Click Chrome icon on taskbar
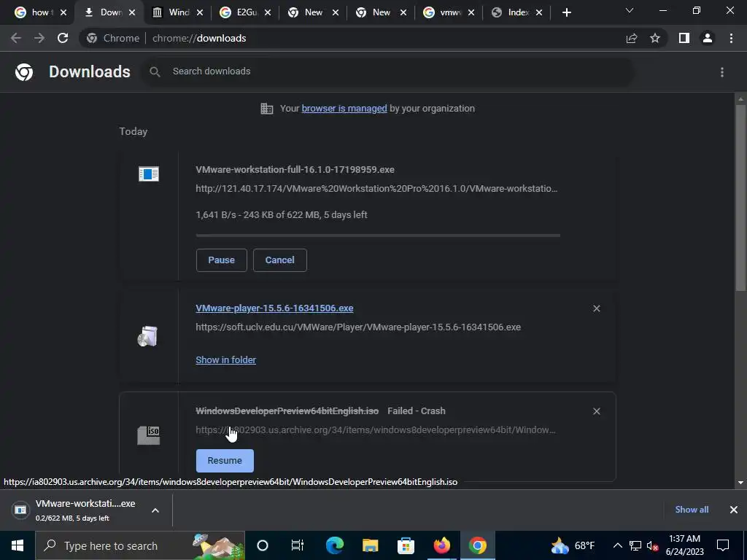The width and height of the screenshot is (747, 560). tap(477, 545)
